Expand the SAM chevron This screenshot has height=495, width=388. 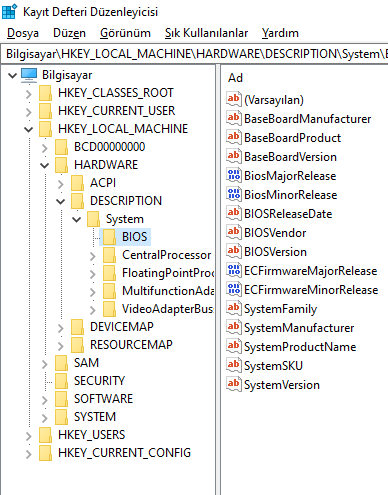click(45, 364)
